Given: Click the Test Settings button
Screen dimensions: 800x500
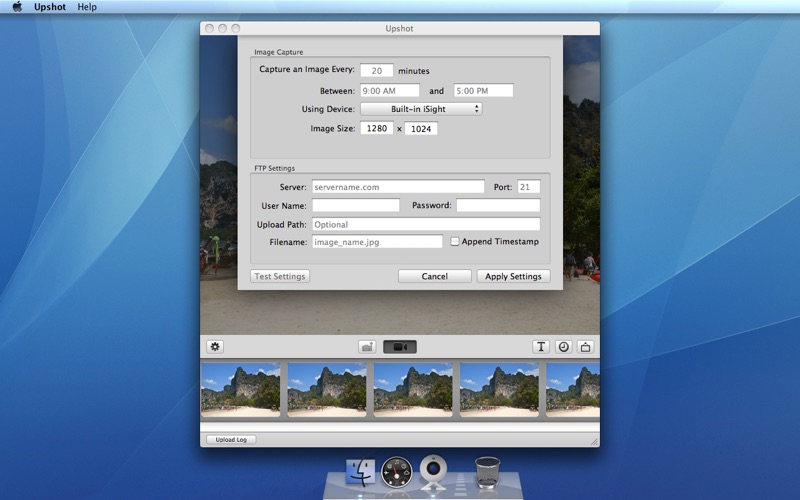Looking at the screenshot, I should [x=280, y=276].
